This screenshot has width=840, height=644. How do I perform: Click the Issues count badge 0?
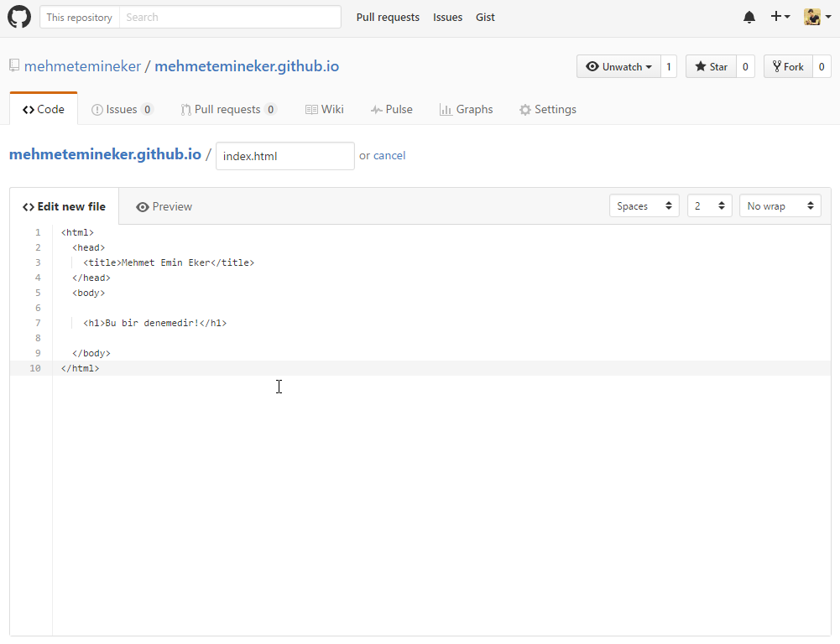point(147,109)
